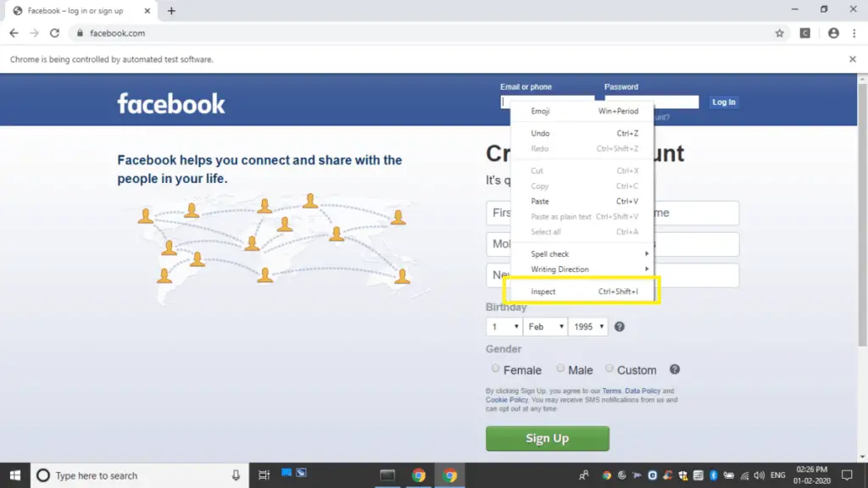Click the Type here to search box

tap(140, 475)
